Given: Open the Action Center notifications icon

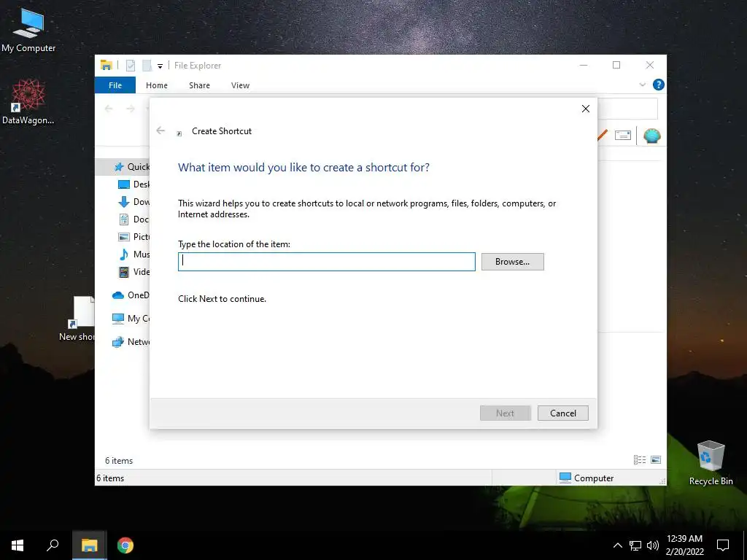Looking at the screenshot, I should coord(723,545).
